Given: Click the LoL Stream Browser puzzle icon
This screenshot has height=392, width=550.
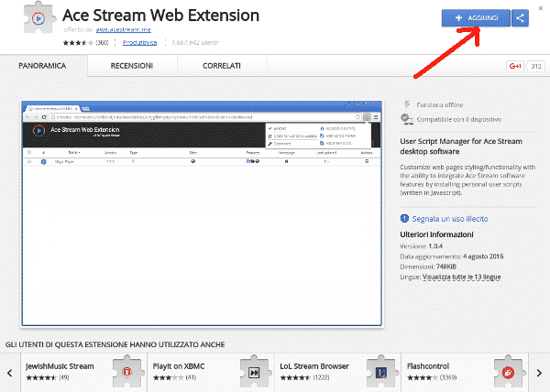Looking at the screenshot, I should point(382,371).
